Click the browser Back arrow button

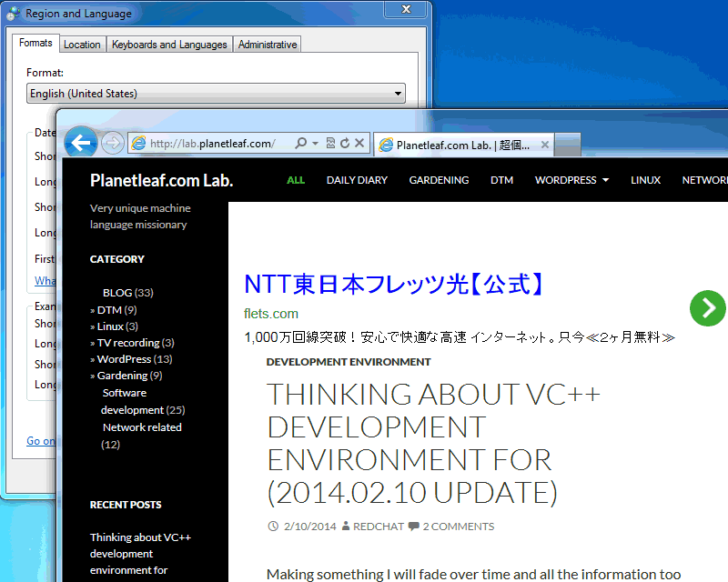pos(81,143)
